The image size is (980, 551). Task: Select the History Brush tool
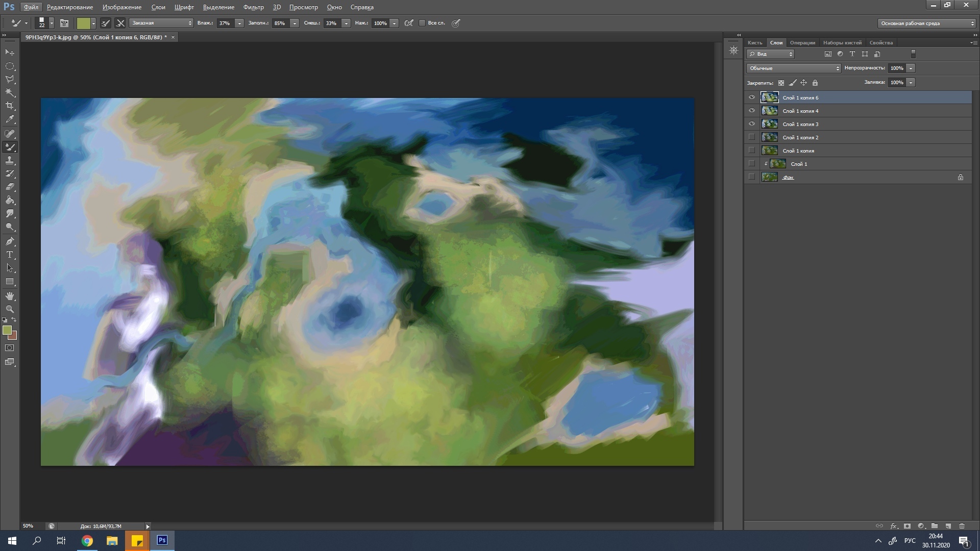pyautogui.click(x=10, y=173)
